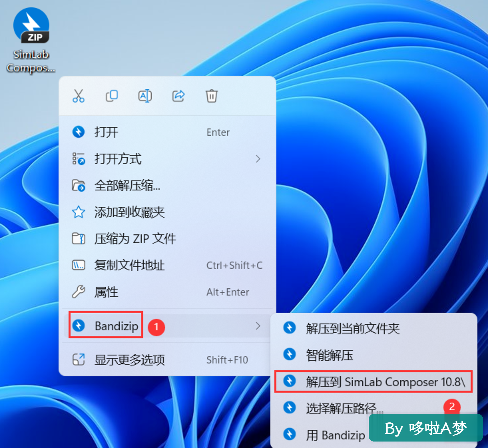This screenshot has width=488, height=448.
Task: Select 复制文件地址 menu item
Action: pyautogui.click(x=167, y=265)
